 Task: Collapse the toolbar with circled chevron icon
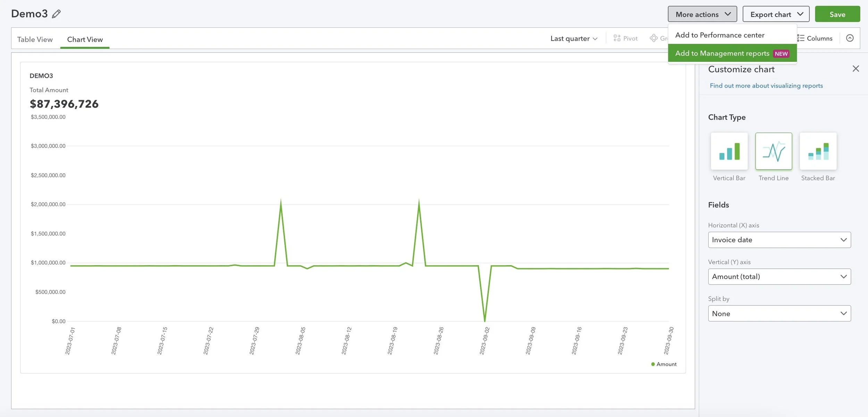point(850,38)
